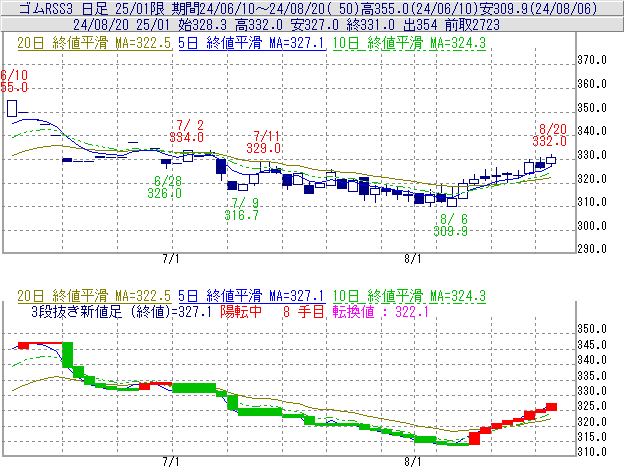Viewport: 624px width, 475px height.
Task: Click the red '6/10' label at chart left
Action: 14,75
